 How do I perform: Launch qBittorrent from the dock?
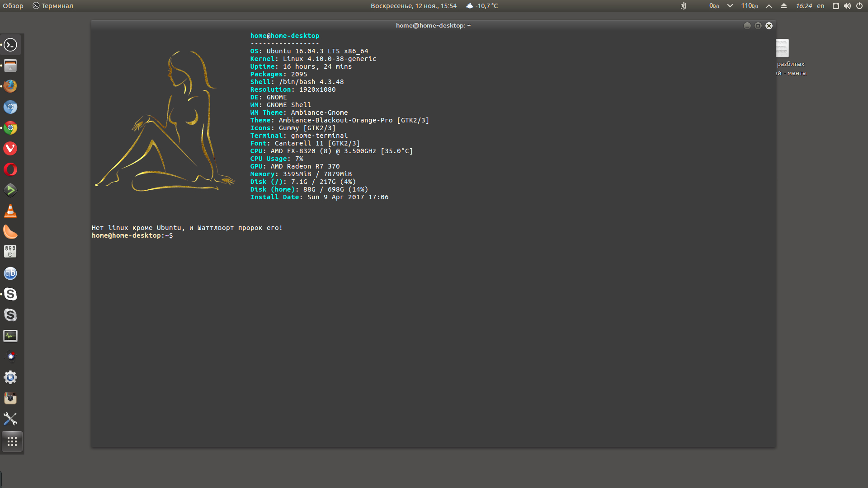pos(10,273)
